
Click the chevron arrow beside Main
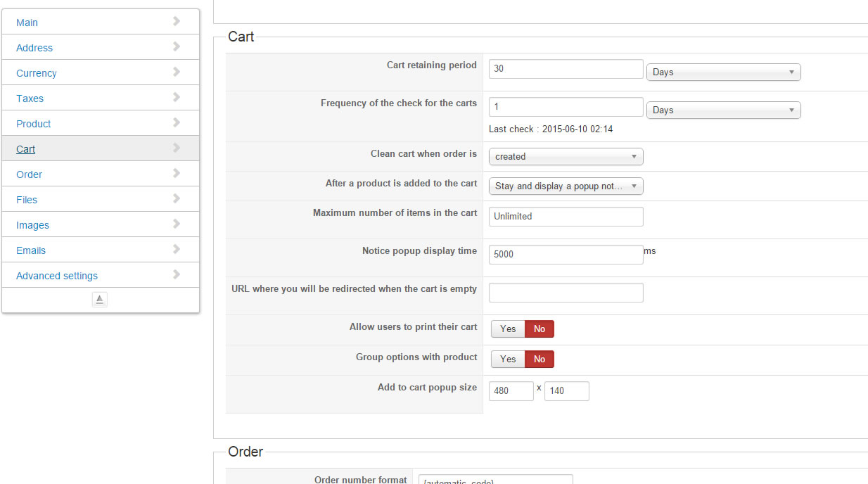point(177,22)
